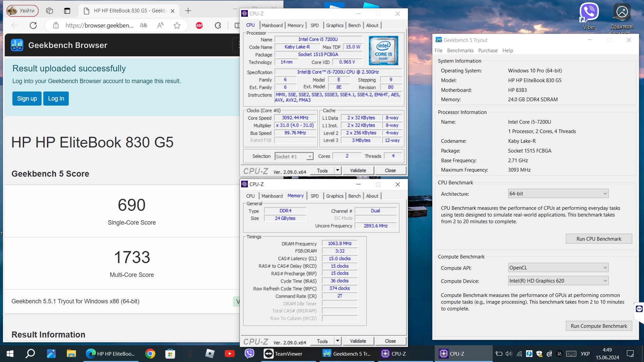644x362 pixels.
Task: Expand Tools dropdown arrow in lower CPU-Z
Action: (338, 341)
